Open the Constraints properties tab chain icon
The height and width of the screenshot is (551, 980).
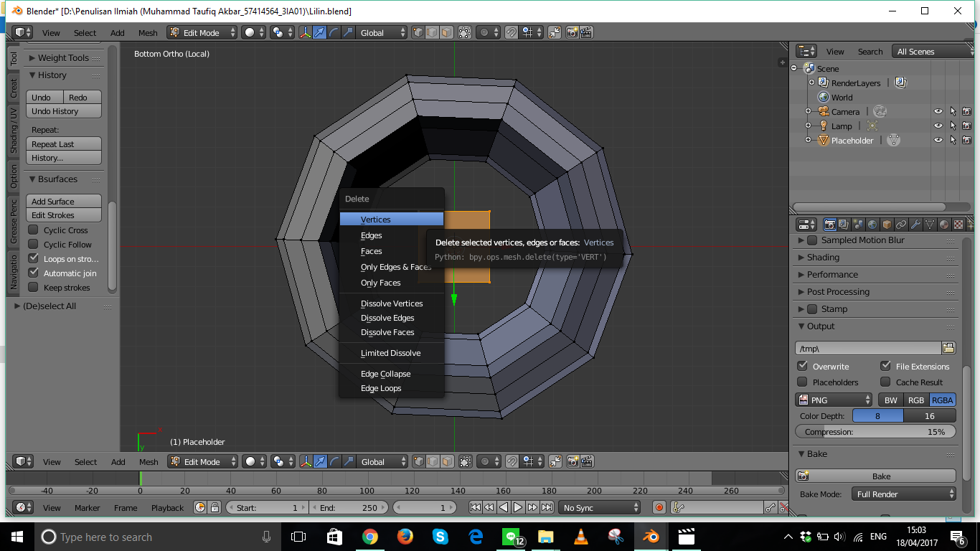pos(901,225)
